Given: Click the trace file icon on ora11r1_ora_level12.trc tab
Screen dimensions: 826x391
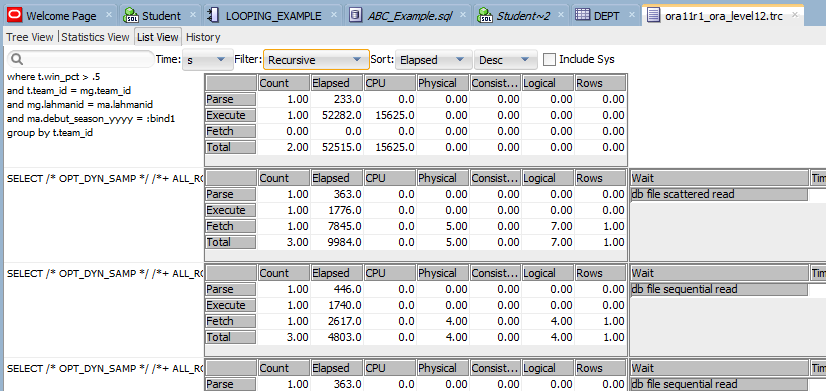Looking at the screenshot, I should coord(653,15).
